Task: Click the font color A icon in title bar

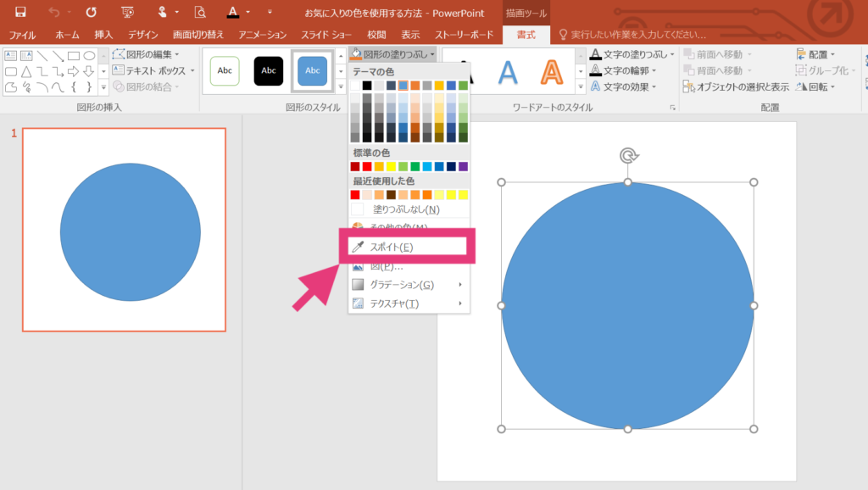Action: tap(233, 12)
